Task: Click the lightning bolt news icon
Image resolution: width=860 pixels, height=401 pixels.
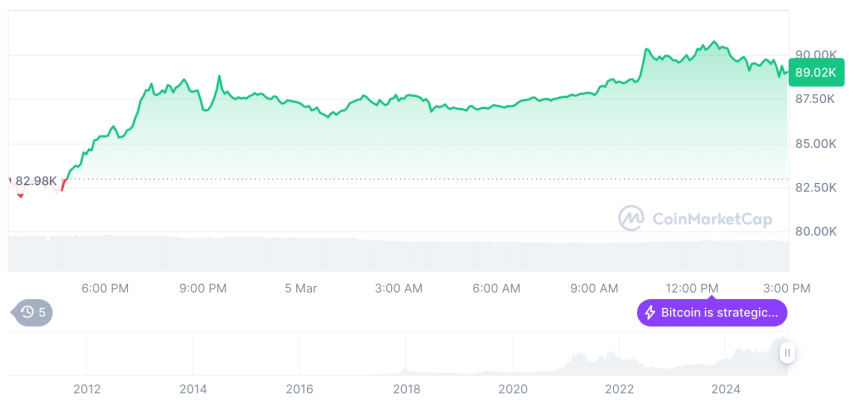Action: point(649,313)
